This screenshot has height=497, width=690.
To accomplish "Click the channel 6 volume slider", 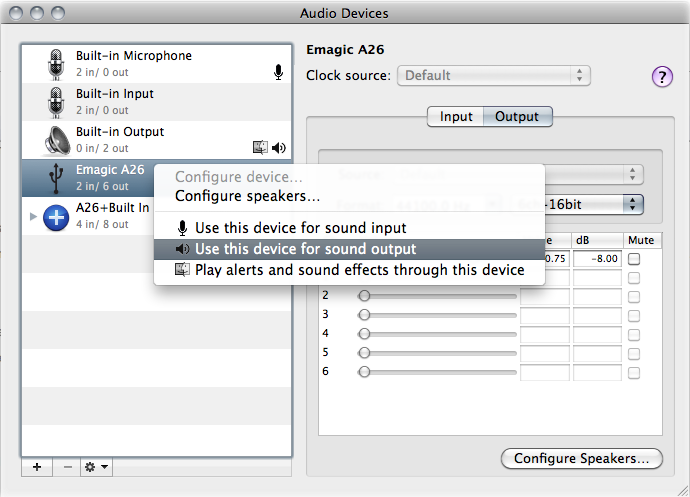I will [437, 372].
